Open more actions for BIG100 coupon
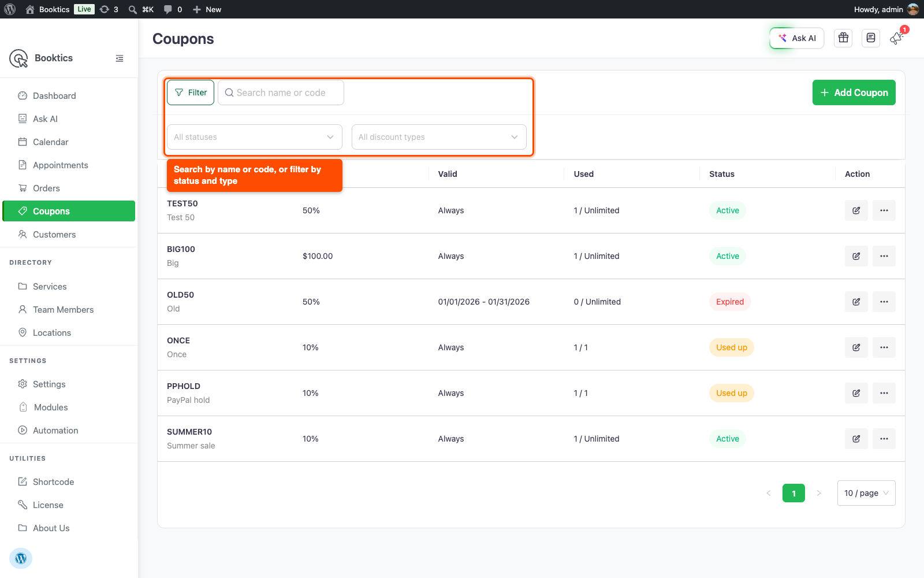The image size is (924, 578). [x=884, y=256]
